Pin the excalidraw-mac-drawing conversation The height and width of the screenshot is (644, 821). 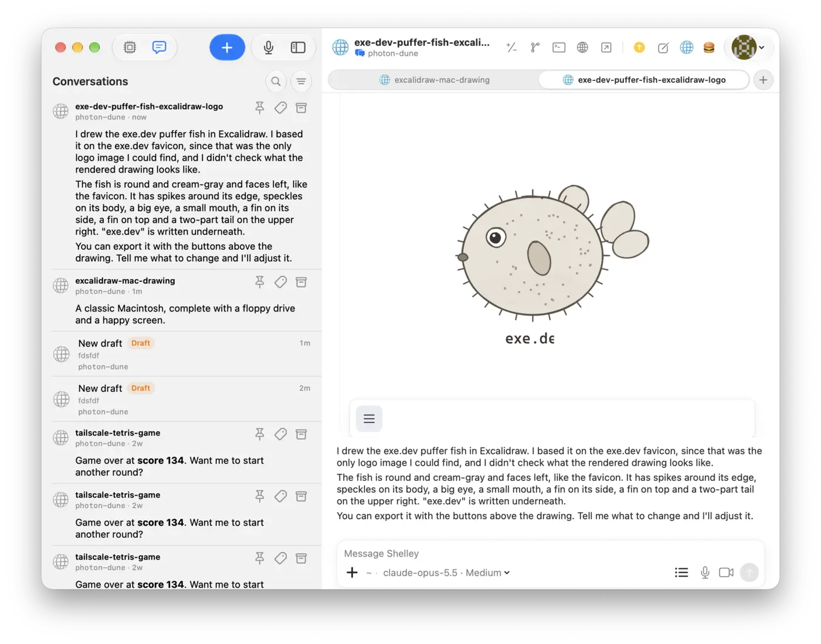click(260, 282)
